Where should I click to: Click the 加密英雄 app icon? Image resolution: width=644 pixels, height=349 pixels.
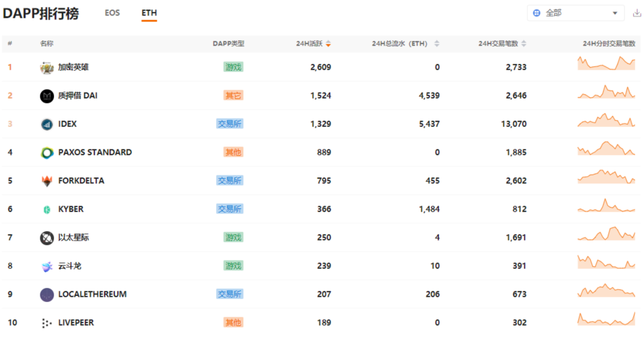point(47,68)
